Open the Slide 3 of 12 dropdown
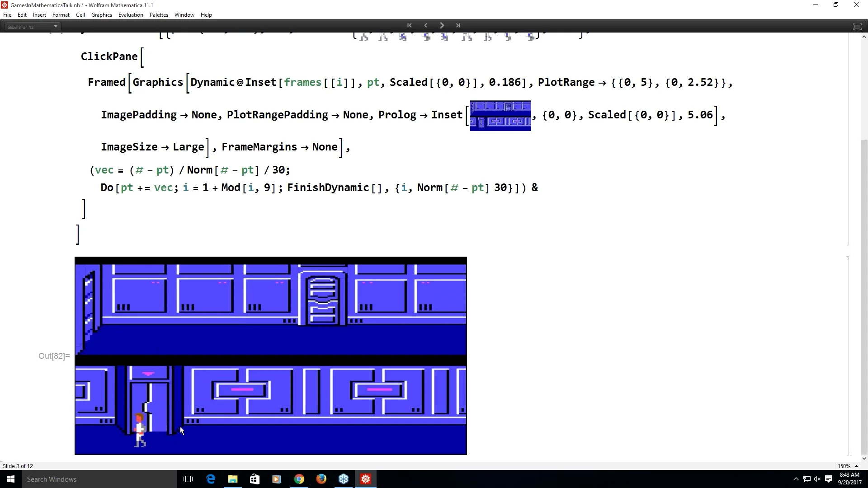 [32, 27]
